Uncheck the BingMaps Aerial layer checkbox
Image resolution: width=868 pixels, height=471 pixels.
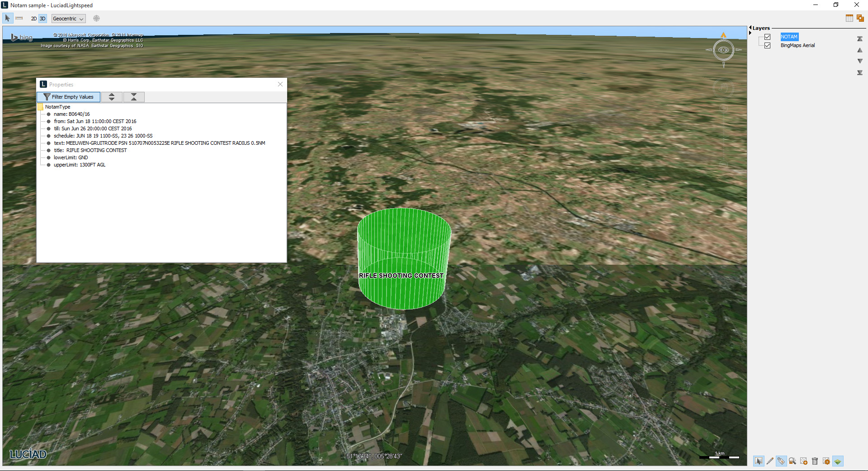point(767,45)
